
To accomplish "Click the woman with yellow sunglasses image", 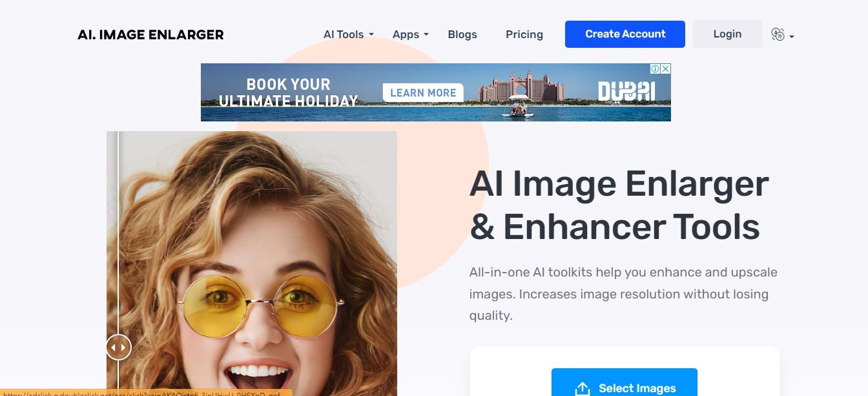I will [252, 264].
